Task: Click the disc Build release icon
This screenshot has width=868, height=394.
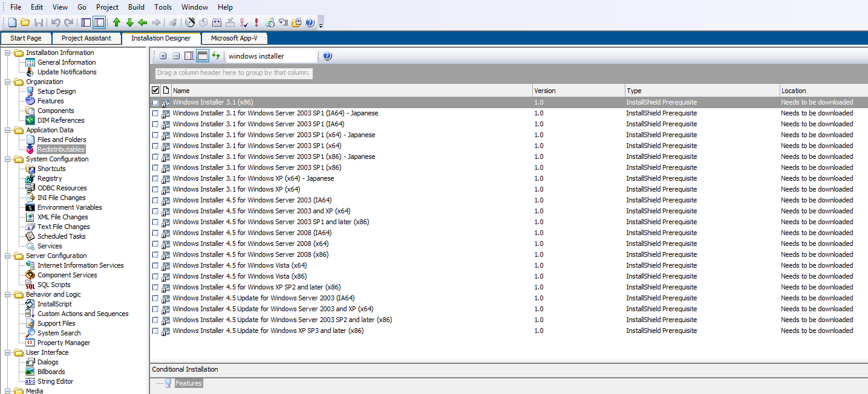Action: [190, 22]
